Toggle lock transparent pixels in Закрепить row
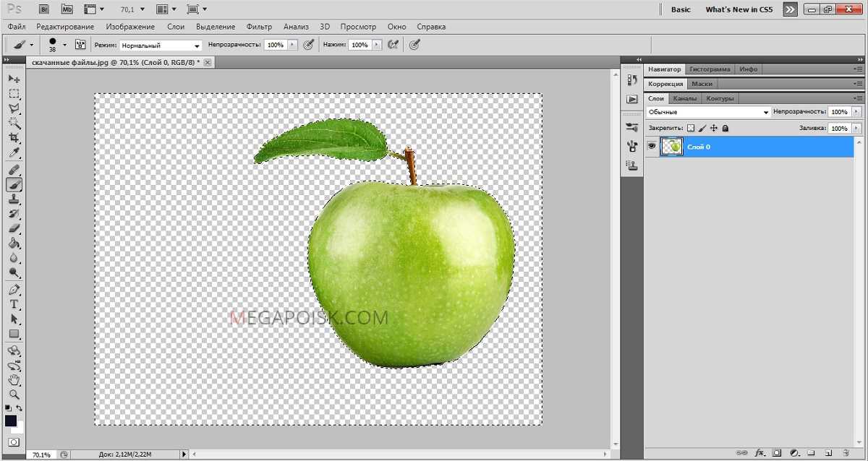 pos(690,128)
